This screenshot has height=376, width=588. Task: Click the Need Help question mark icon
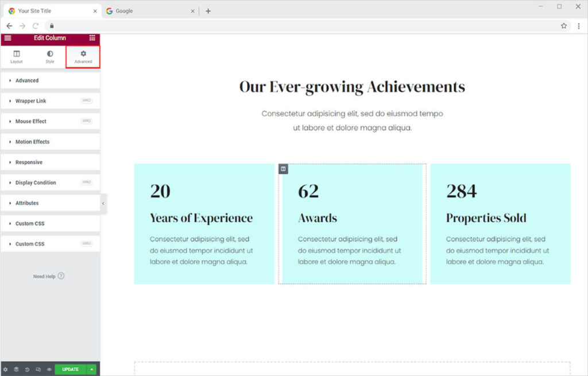tap(61, 276)
